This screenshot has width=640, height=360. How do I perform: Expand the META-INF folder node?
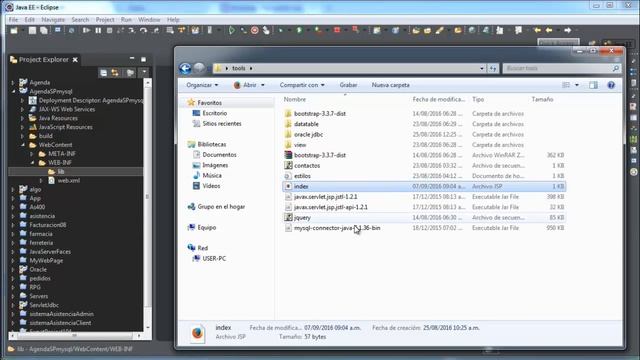tap(32, 154)
